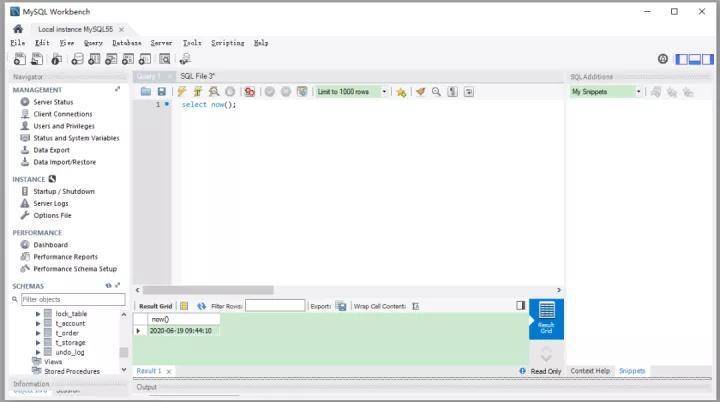Image resolution: width=720 pixels, height=402 pixels.
Task: Open find panel magnifier icon
Action: [436, 91]
